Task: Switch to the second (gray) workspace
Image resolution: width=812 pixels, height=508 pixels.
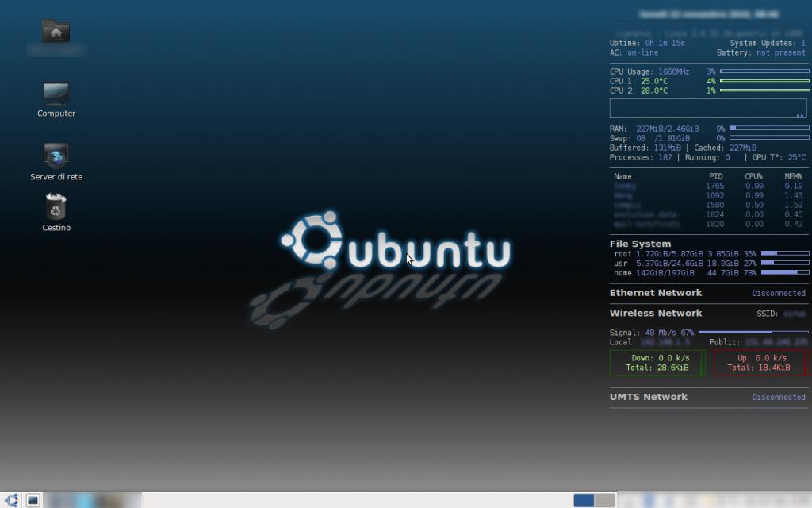Action: 605,500
